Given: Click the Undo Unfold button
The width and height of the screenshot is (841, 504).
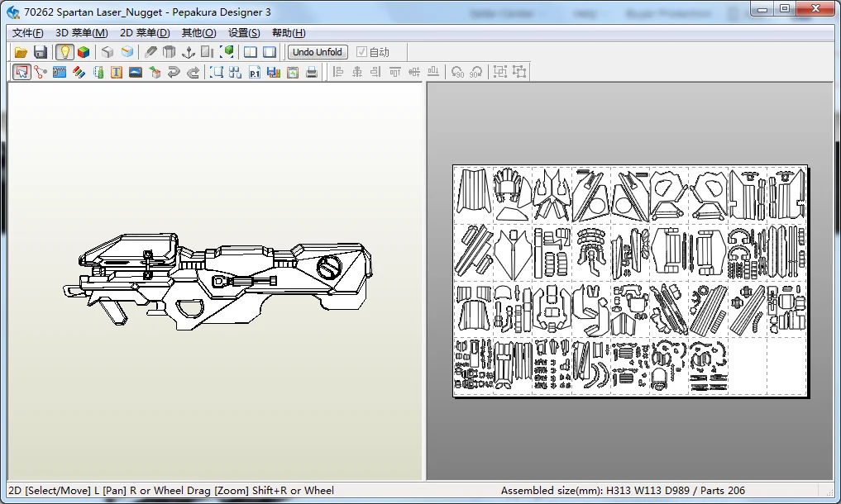Looking at the screenshot, I should (318, 52).
